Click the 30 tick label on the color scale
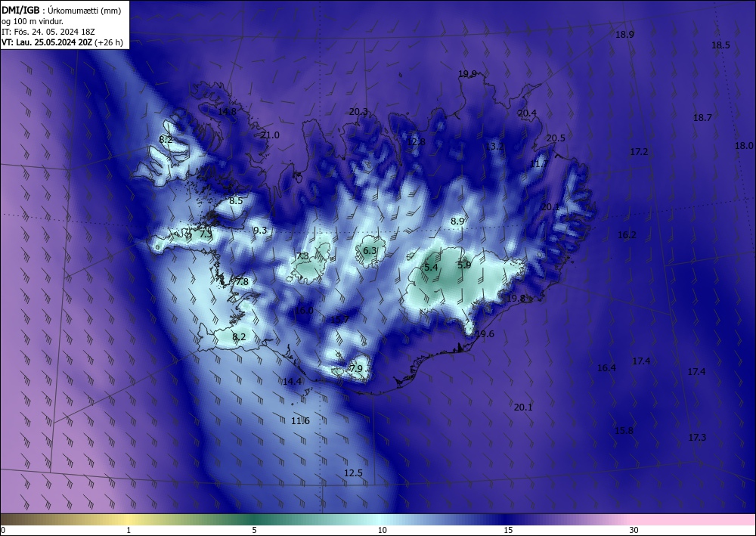The height and width of the screenshot is (536, 756). click(634, 530)
